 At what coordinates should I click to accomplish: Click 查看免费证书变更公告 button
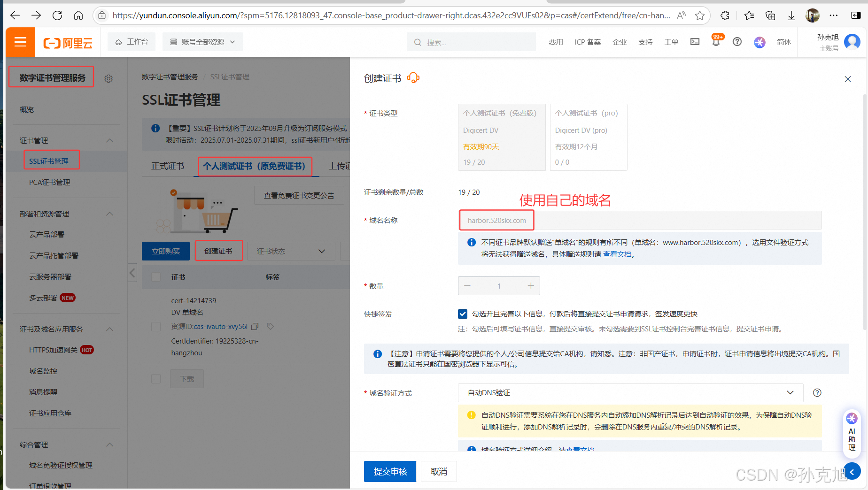pyautogui.click(x=299, y=195)
